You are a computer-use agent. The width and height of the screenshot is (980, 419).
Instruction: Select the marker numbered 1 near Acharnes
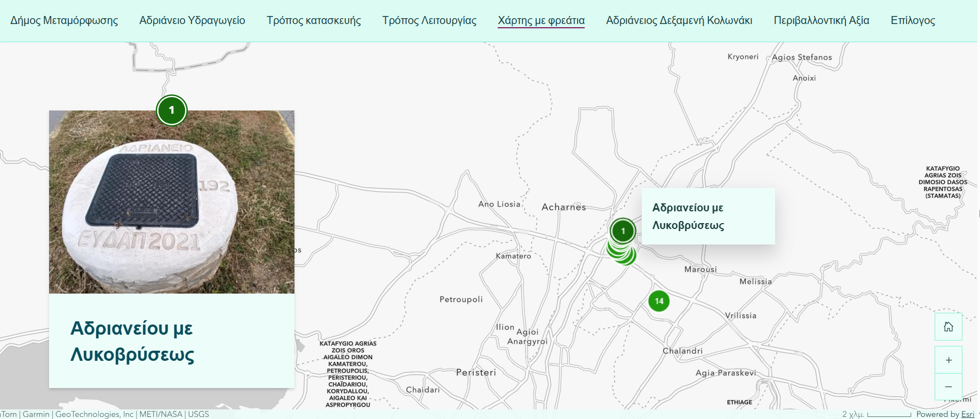pyautogui.click(x=623, y=231)
